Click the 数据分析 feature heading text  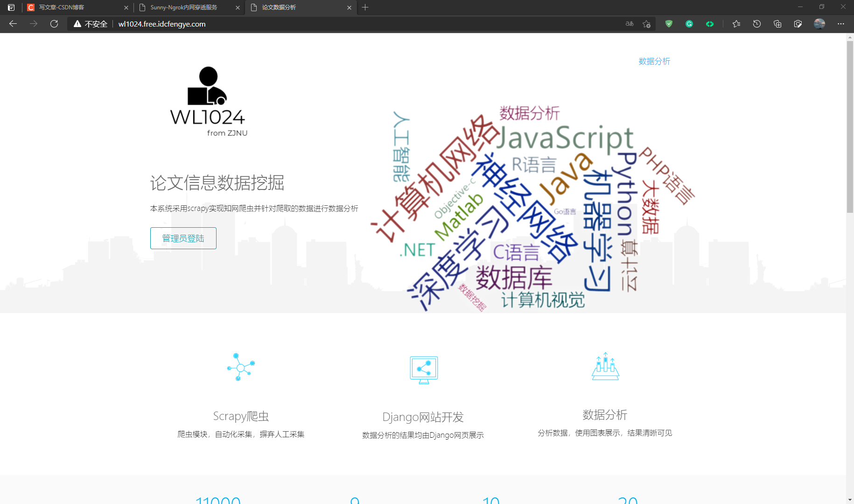[x=605, y=415]
